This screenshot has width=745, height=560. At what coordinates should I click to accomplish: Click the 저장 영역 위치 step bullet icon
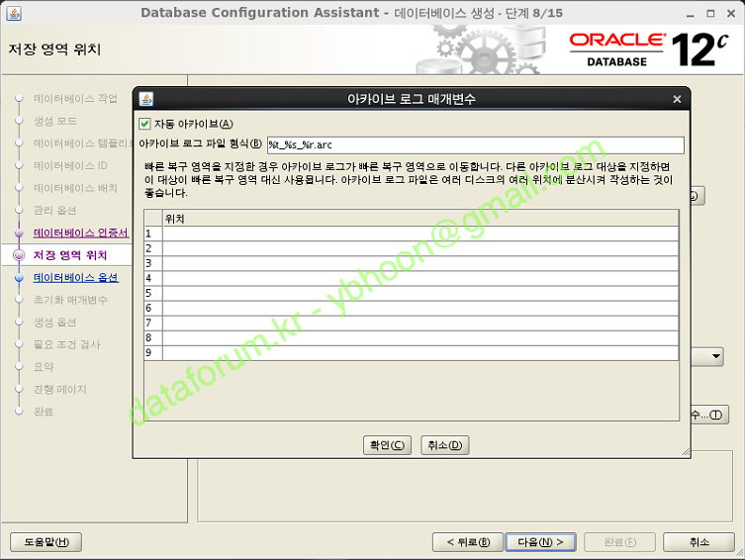(19, 255)
